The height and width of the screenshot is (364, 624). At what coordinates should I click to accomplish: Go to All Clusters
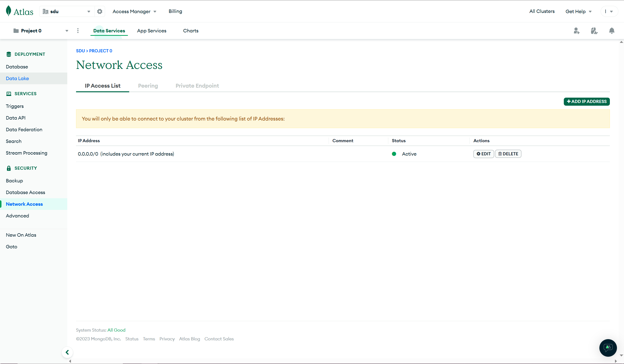coord(542,11)
